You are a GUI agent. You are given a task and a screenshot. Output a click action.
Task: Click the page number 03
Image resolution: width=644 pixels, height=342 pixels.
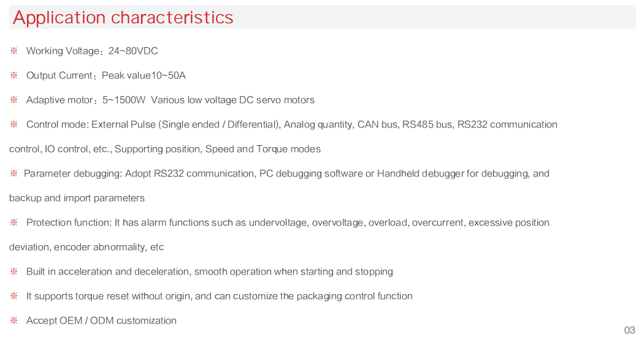point(630,330)
